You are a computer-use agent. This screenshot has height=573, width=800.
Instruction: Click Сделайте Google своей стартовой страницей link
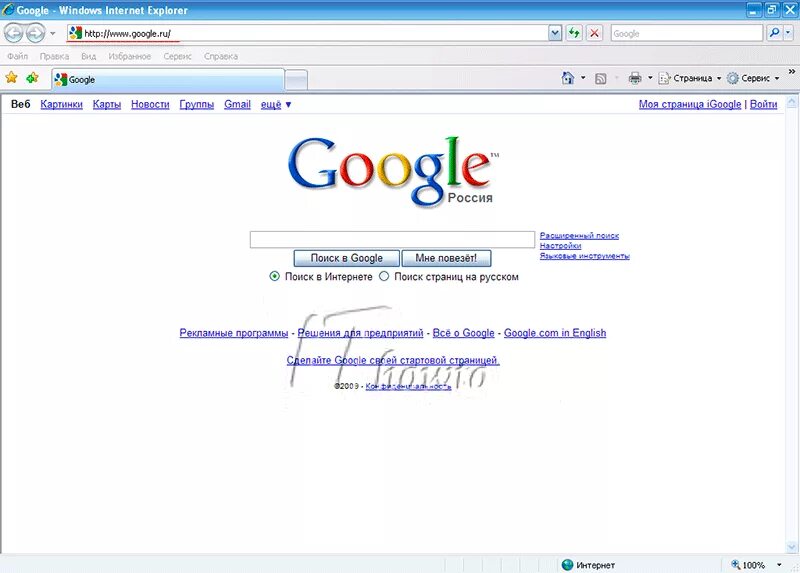tap(393, 360)
